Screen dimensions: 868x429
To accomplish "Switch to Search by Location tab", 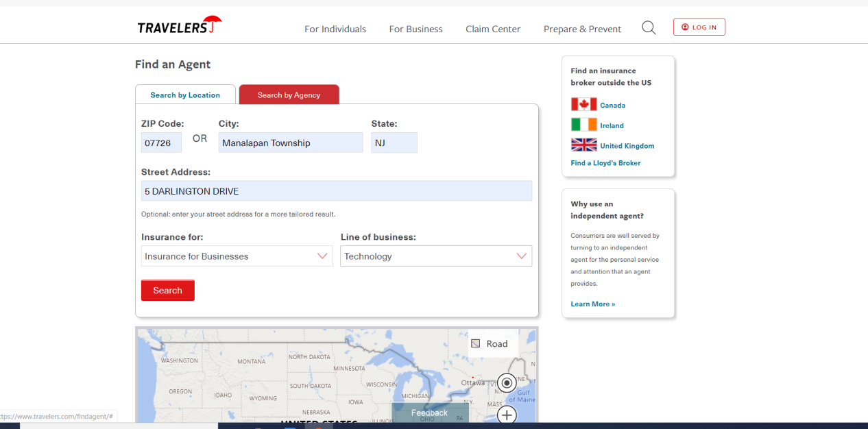I will pyautogui.click(x=185, y=95).
